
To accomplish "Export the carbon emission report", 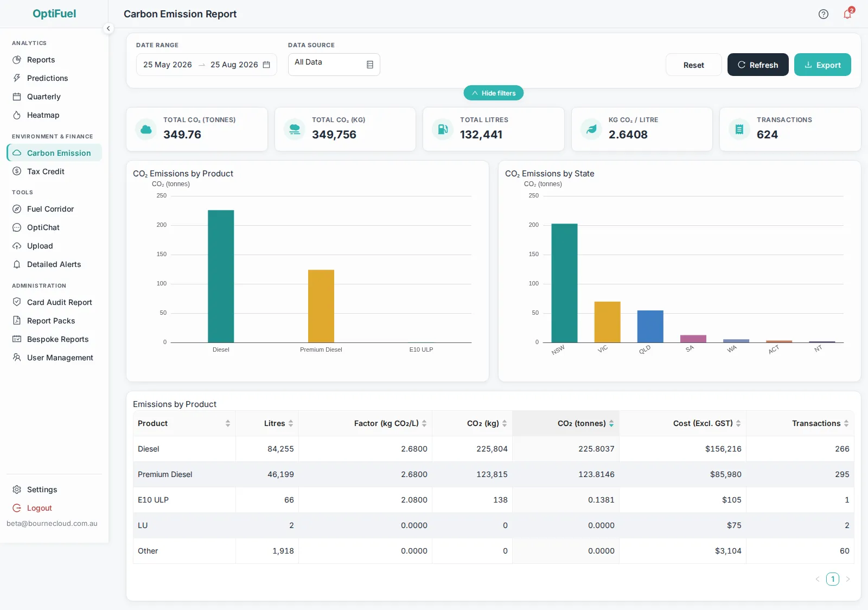I will [822, 65].
